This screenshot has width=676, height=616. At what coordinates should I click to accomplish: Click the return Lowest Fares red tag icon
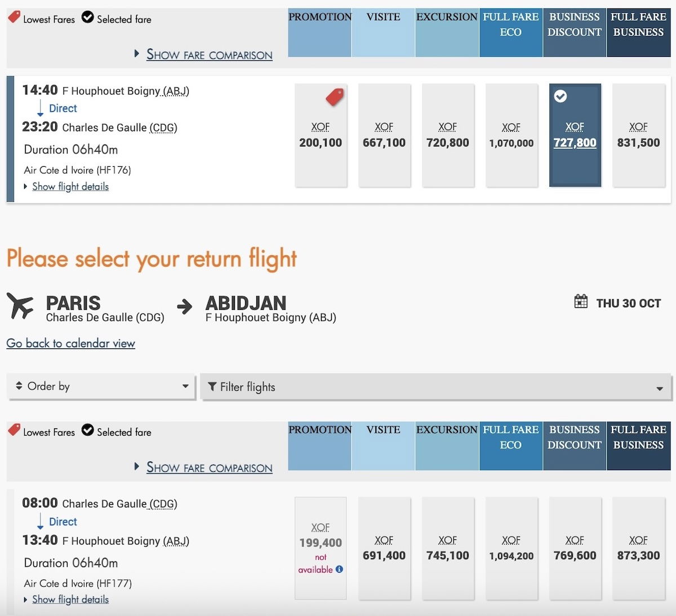(14, 429)
